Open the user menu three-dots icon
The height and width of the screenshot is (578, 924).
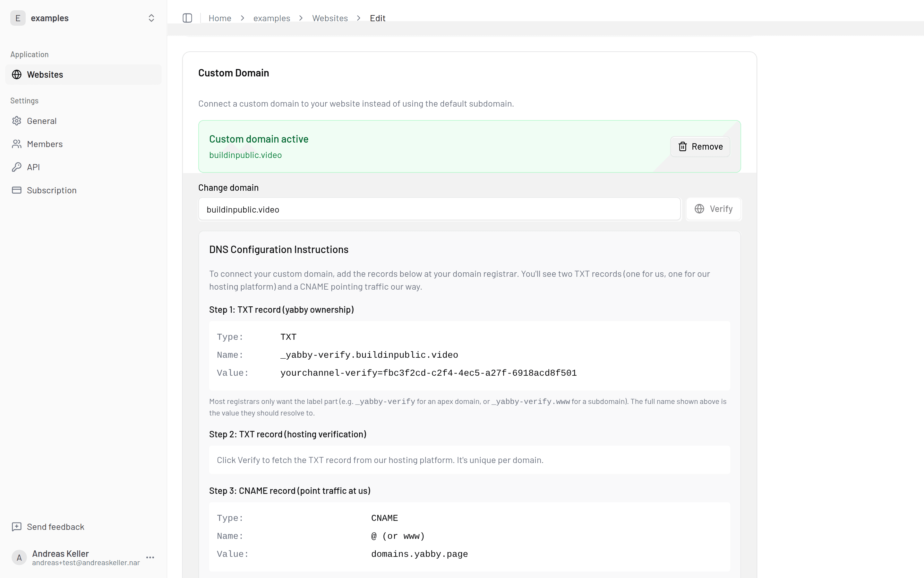coord(150,557)
